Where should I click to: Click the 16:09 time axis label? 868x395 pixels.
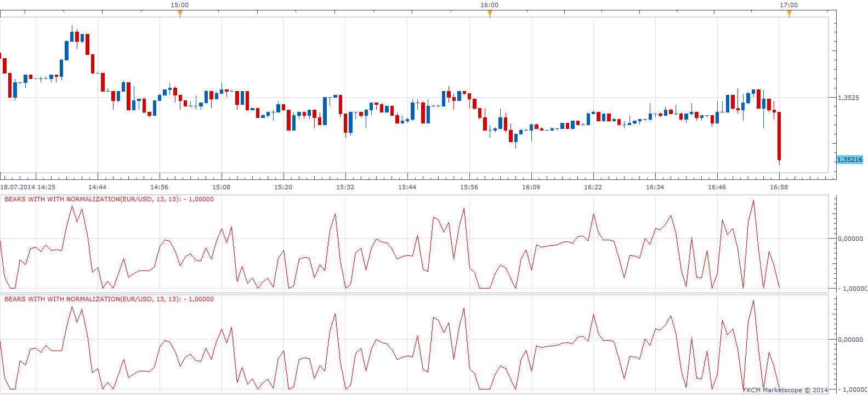(531, 187)
